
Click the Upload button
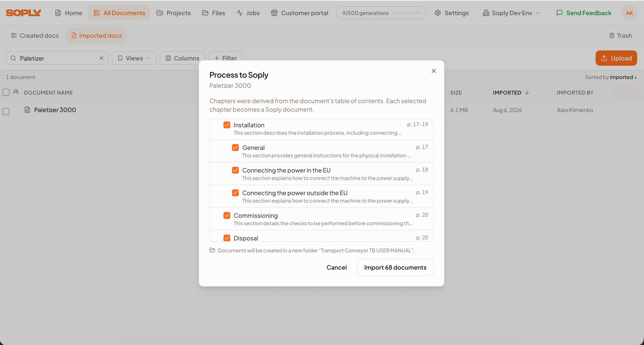click(616, 58)
